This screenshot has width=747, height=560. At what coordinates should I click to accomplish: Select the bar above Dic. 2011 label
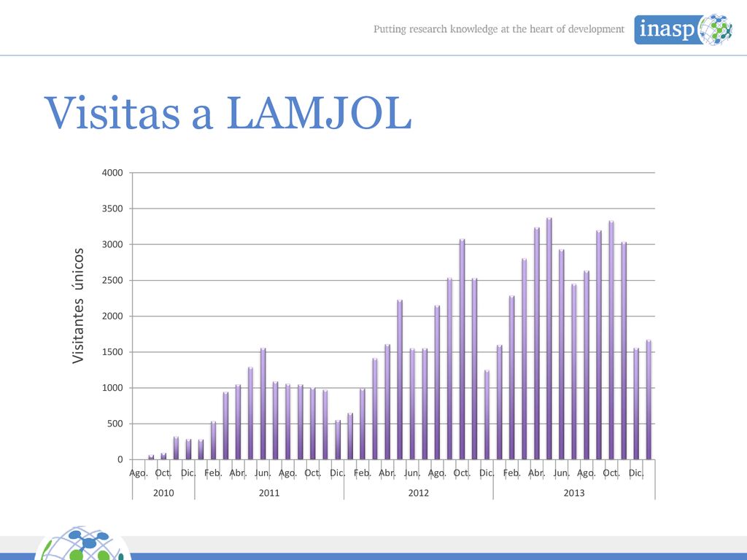338,440
